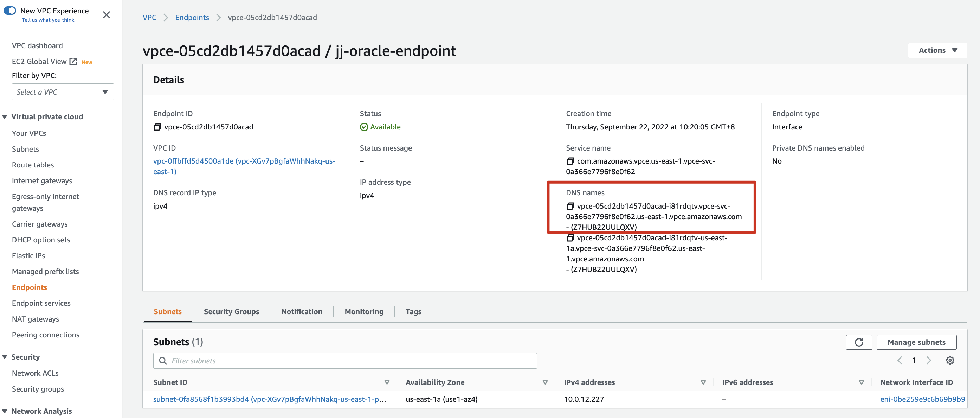
Task: Switch to the Subnets tab
Action: [168, 312]
